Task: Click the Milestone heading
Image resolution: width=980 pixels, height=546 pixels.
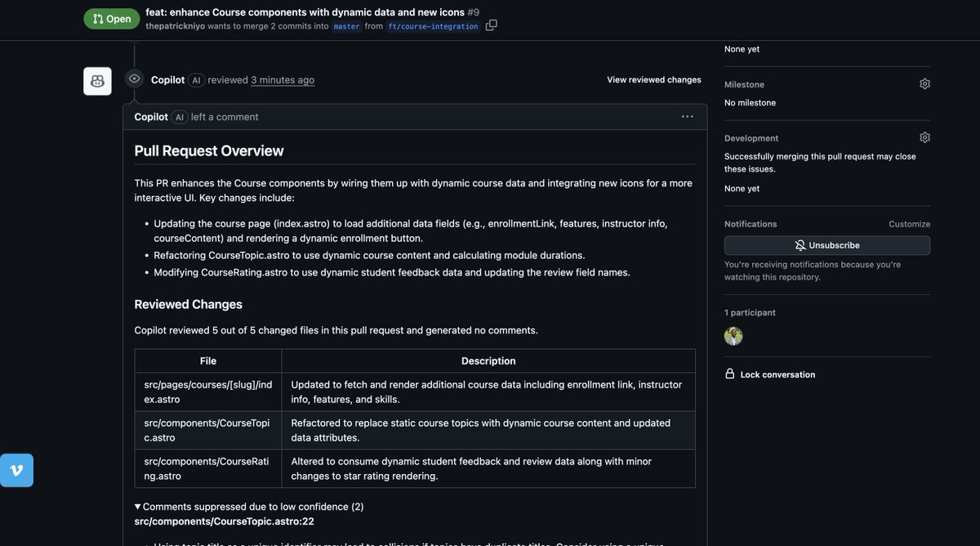Action: [744, 84]
